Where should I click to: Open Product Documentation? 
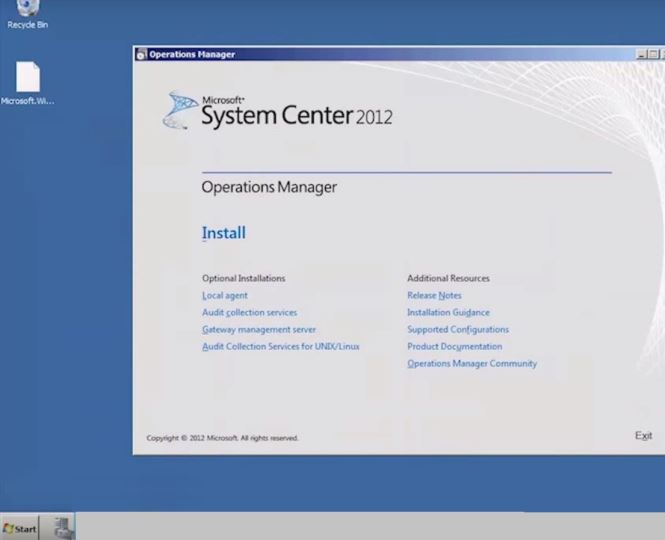454,347
